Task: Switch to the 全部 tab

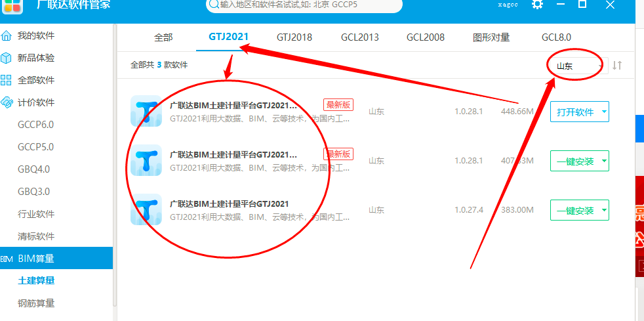Action: tap(163, 37)
